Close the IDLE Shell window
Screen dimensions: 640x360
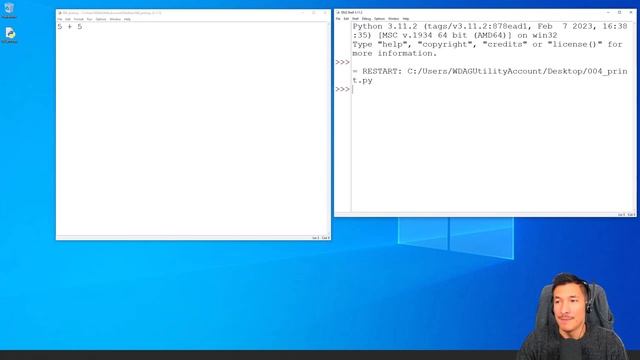pos(631,13)
